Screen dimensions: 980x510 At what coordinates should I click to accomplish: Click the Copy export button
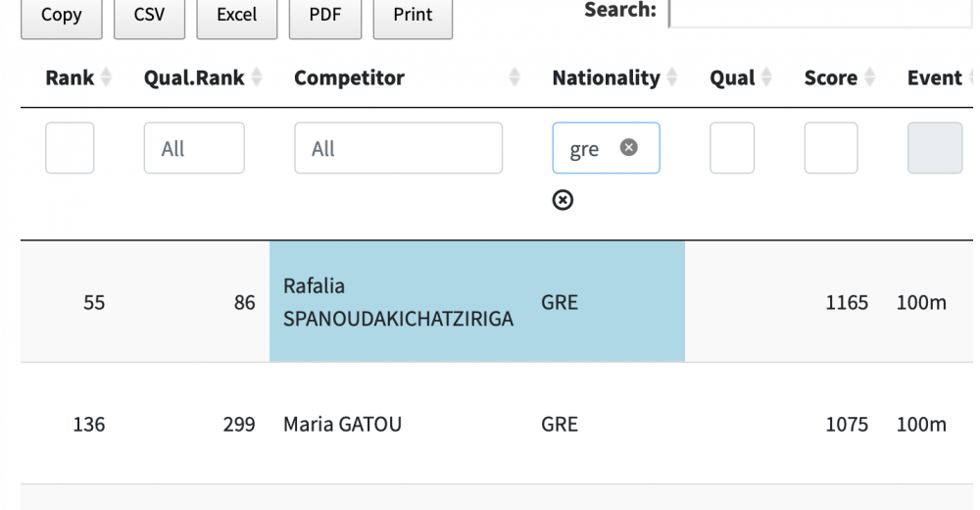tap(61, 16)
